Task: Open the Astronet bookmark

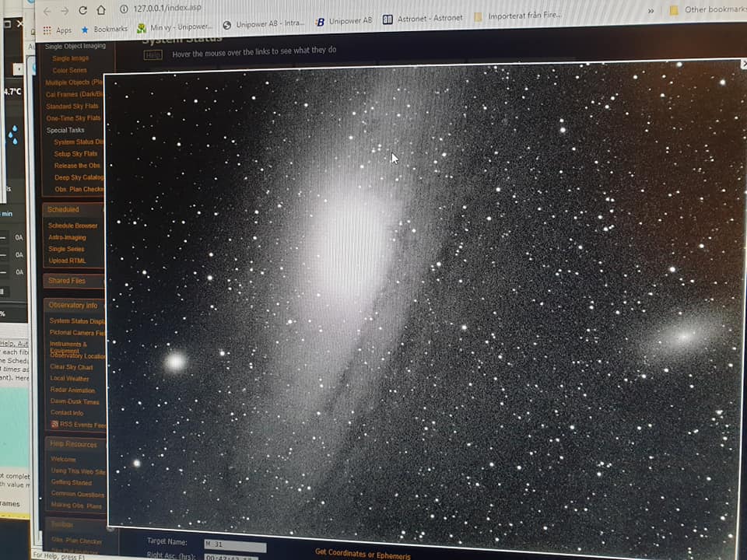Action: click(423, 18)
